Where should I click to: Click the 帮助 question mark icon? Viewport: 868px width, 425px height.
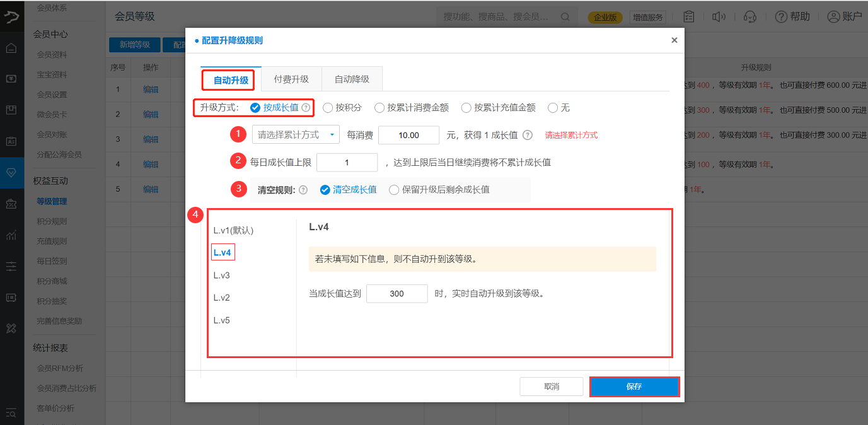[x=781, y=17]
